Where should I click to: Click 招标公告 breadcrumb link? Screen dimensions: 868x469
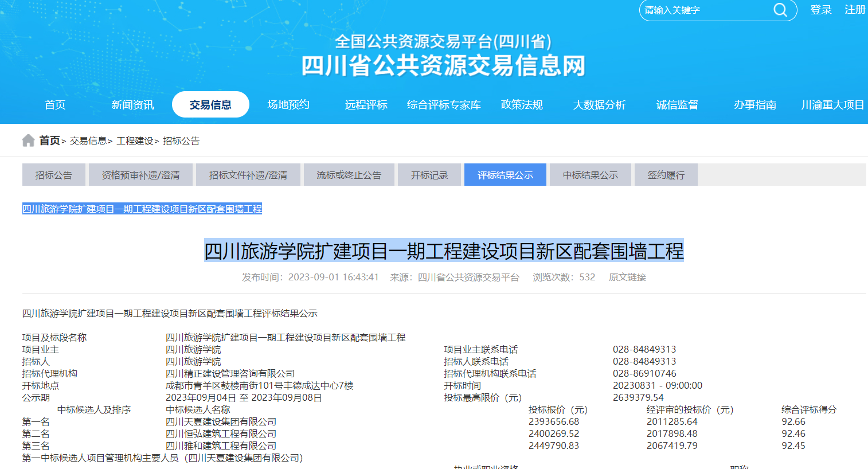[181, 141]
